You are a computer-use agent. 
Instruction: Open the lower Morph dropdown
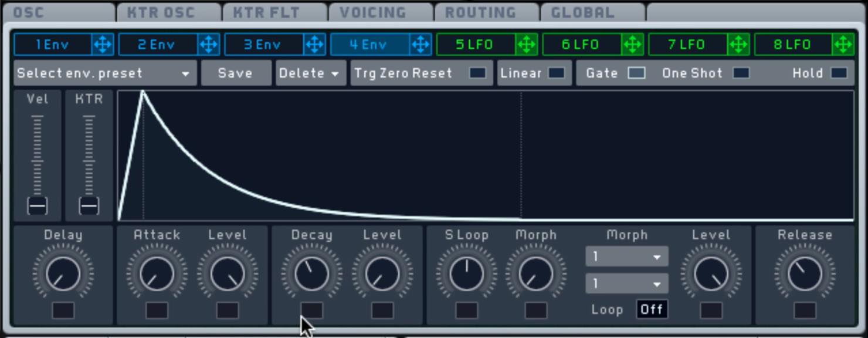[627, 284]
